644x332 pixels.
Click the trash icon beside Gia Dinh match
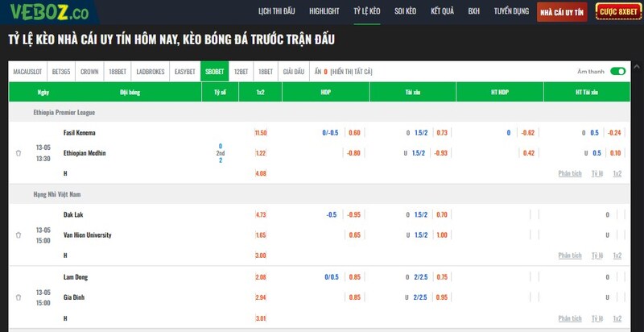pos(18,297)
